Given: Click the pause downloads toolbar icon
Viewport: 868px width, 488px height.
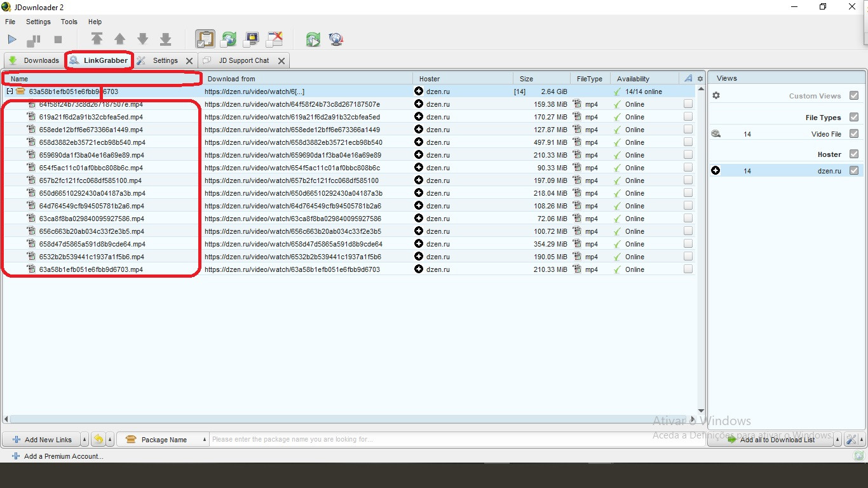Looking at the screenshot, I should pos(34,40).
